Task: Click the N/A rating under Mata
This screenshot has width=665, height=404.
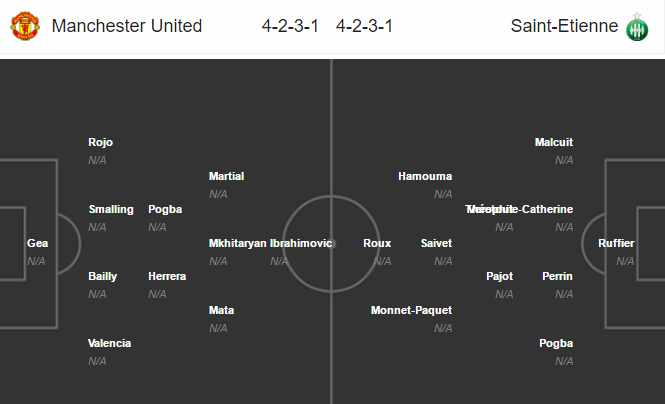Action: 218,328
